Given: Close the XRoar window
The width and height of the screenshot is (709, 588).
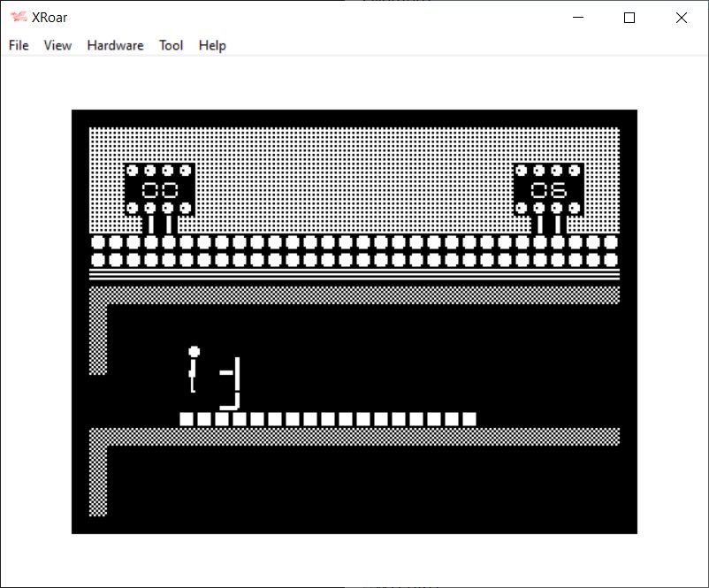Looking at the screenshot, I should click(x=681, y=18).
